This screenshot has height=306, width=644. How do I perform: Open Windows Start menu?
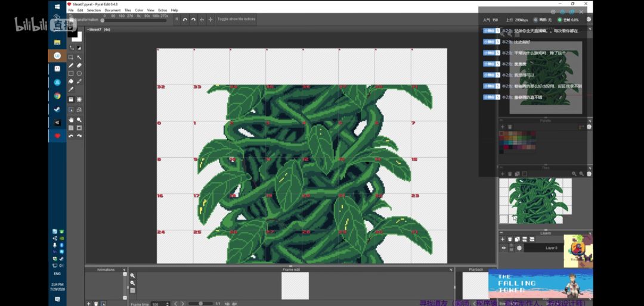click(57, 7)
